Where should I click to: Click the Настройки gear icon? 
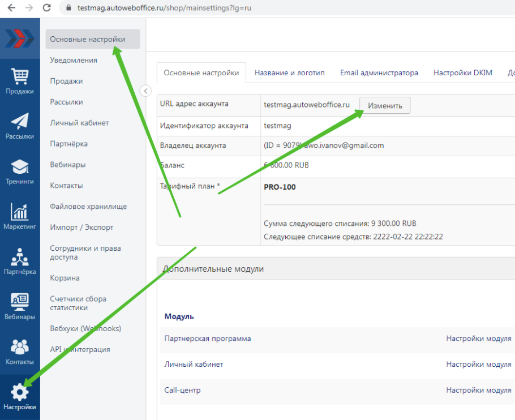click(x=20, y=393)
